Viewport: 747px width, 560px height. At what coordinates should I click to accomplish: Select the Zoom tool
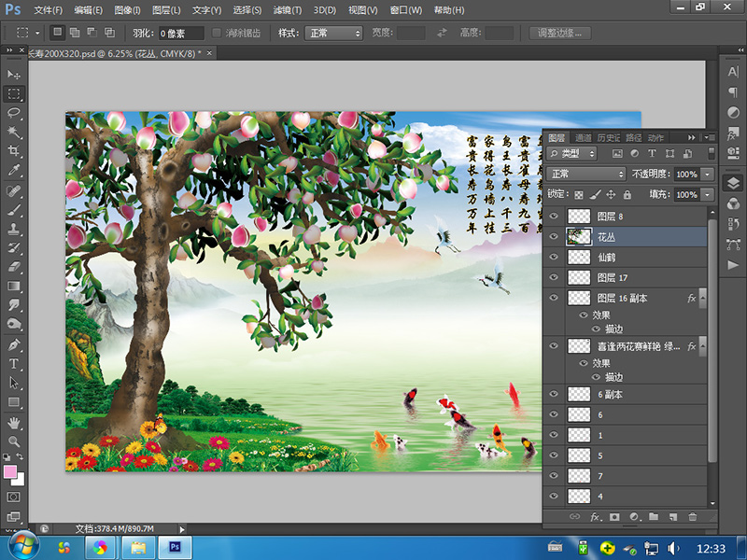tap(13, 441)
